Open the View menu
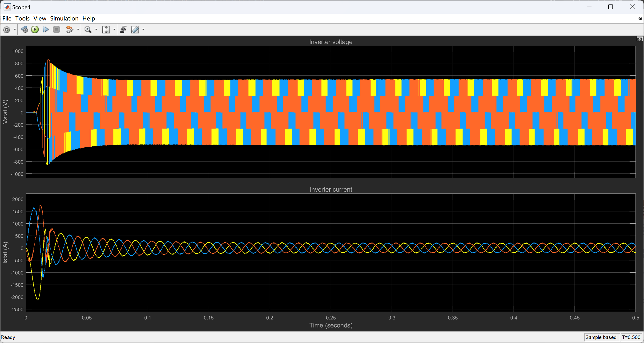The height and width of the screenshot is (343, 644). [40, 19]
